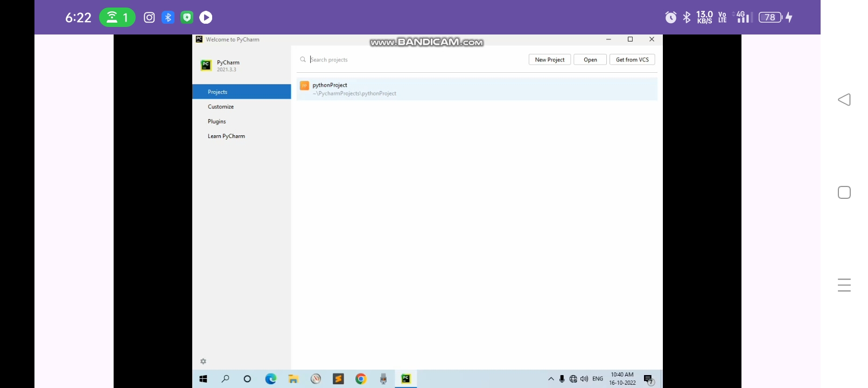This screenshot has height=388, width=868.
Task: Click the ENG language indicator
Action: [598, 379]
